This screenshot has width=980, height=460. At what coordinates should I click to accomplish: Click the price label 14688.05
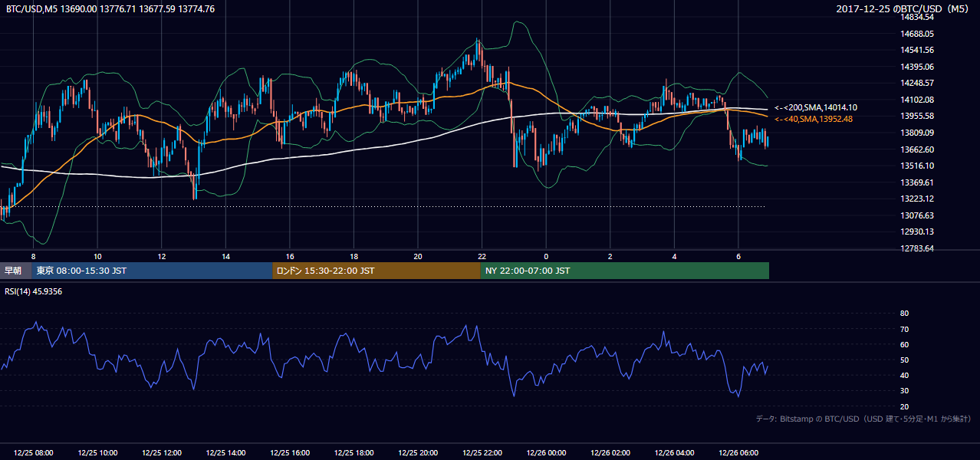tap(917, 34)
